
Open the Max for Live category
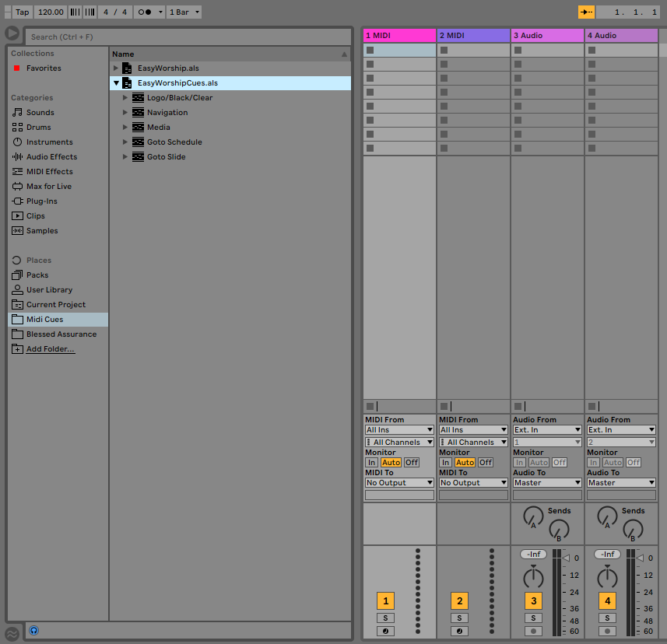tap(48, 186)
